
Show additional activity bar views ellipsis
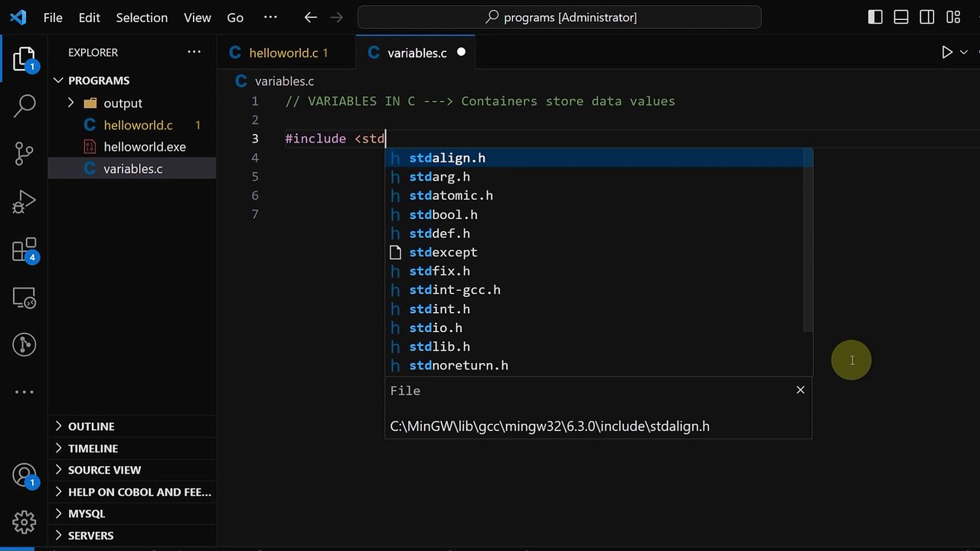(24, 392)
